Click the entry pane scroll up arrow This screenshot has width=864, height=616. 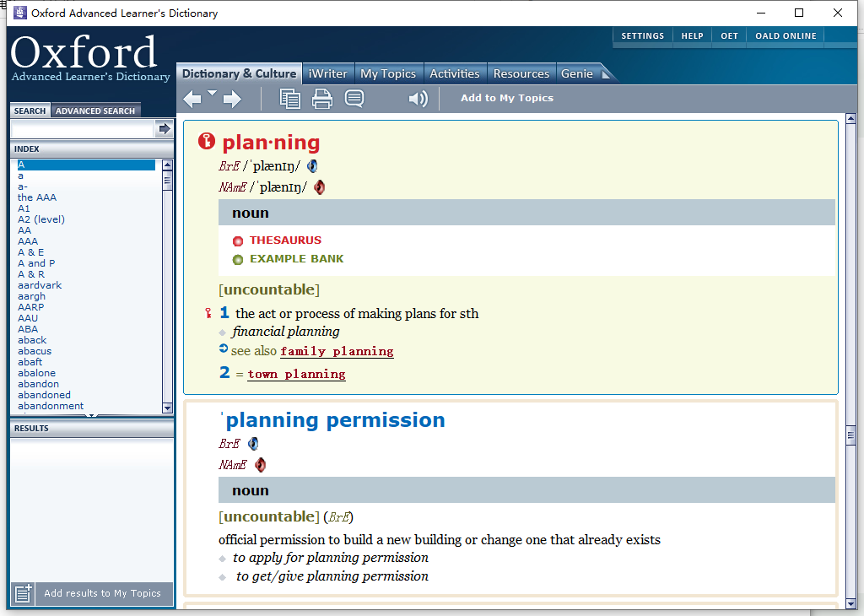[x=850, y=118]
